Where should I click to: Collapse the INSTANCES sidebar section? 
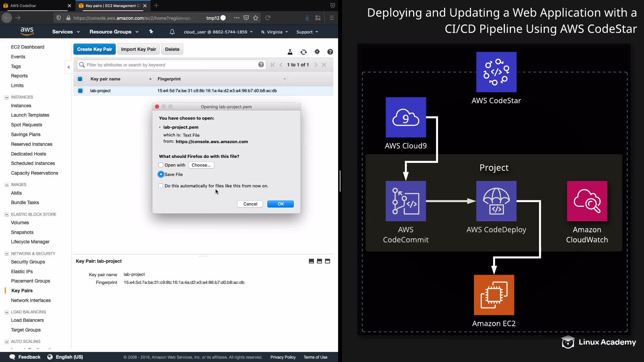tap(7, 97)
